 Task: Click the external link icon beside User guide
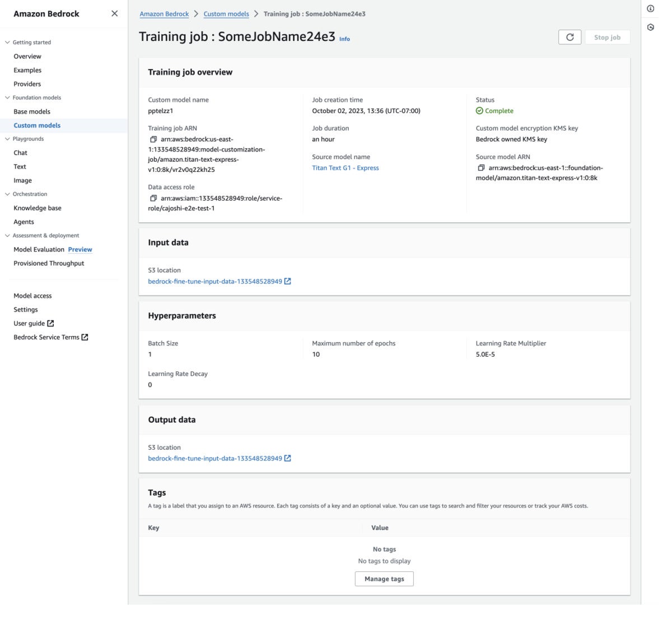(50, 323)
